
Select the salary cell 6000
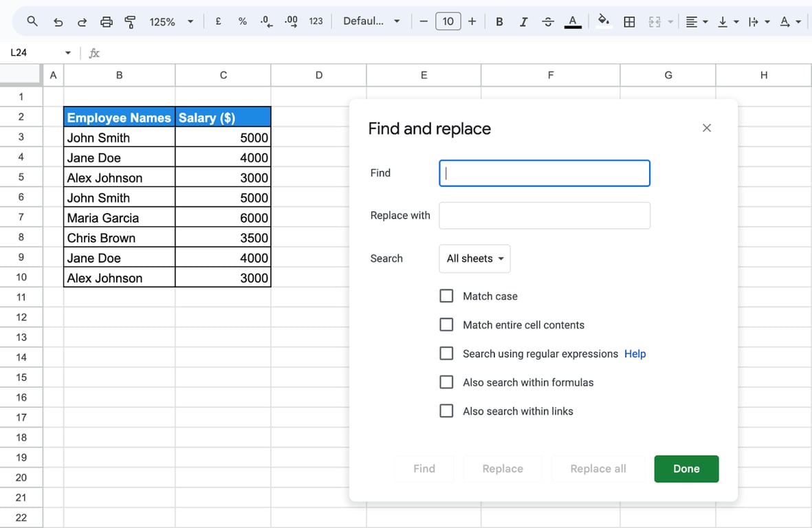(x=223, y=217)
